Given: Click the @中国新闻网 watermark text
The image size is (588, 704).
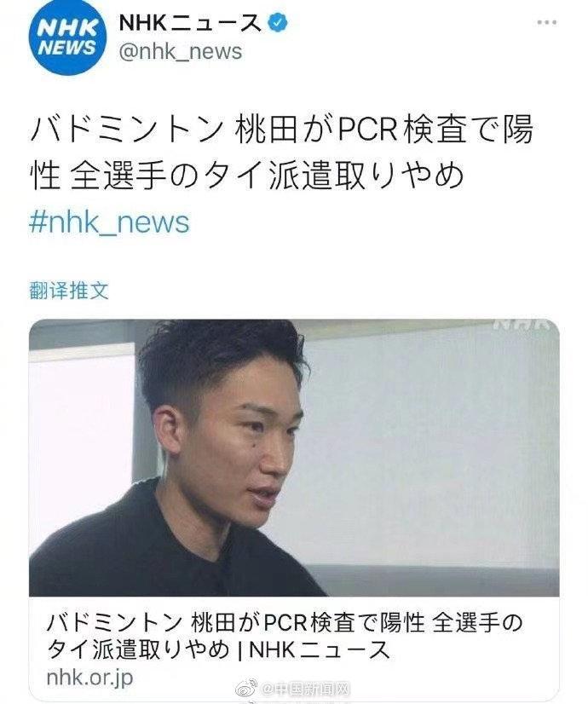Looking at the screenshot, I should 305,689.
